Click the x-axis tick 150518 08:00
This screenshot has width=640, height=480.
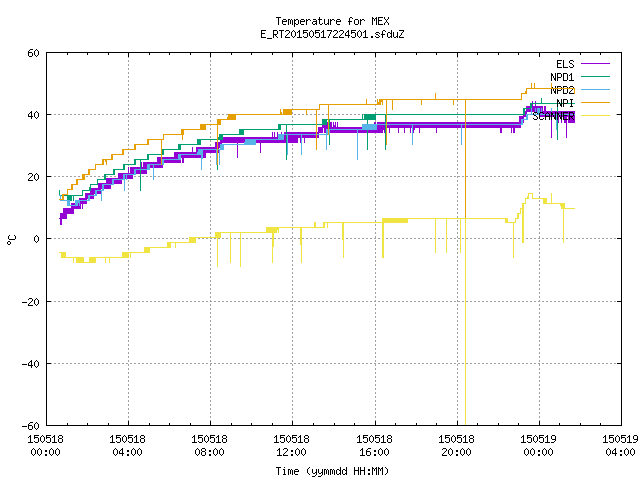[209, 446]
